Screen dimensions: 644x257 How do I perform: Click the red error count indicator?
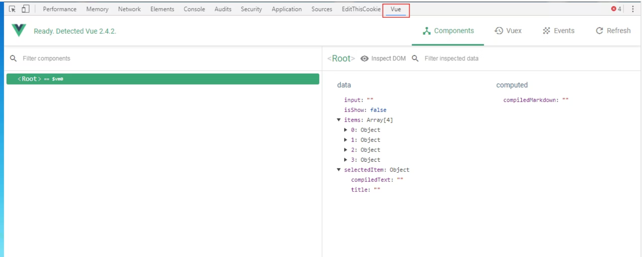(616, 9)
